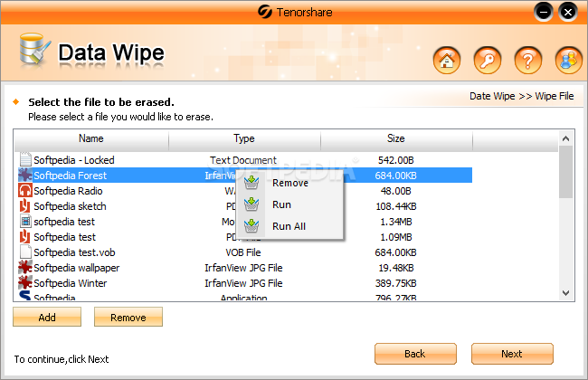Viewport: 588px width, 380px height.
Task: Click the Data Wipe database logo
Action: 35,51
